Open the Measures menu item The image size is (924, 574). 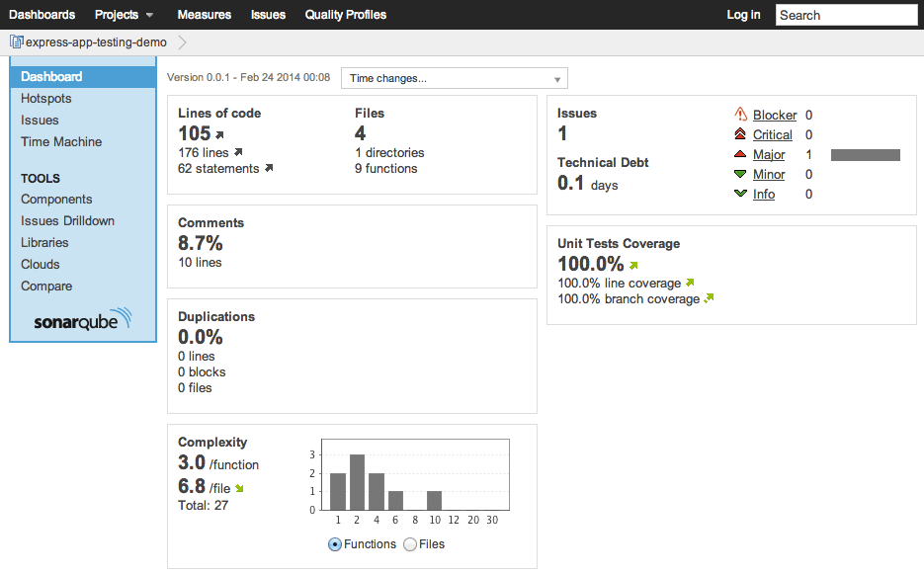(x=204, y=15)
